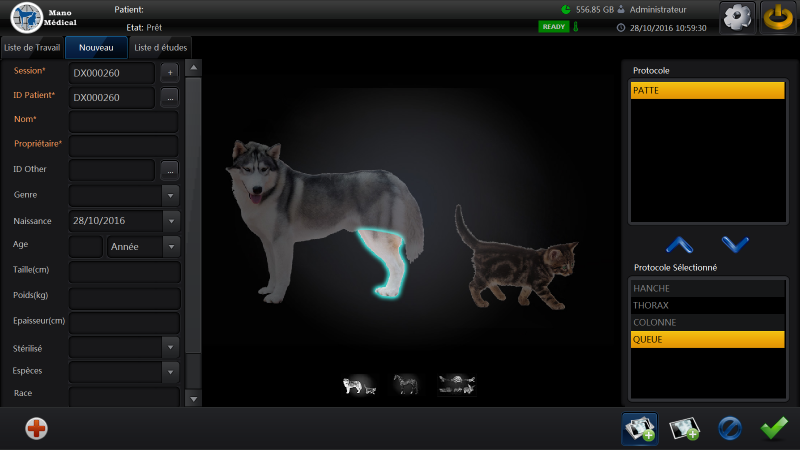The width and height of the screenshot is (800, 450).
Task: Move protocol up with blue arrow
Action: [680, 245]
